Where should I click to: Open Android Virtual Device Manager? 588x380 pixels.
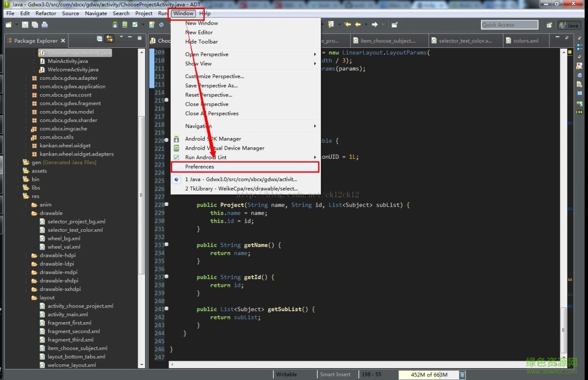pos(225,148)
